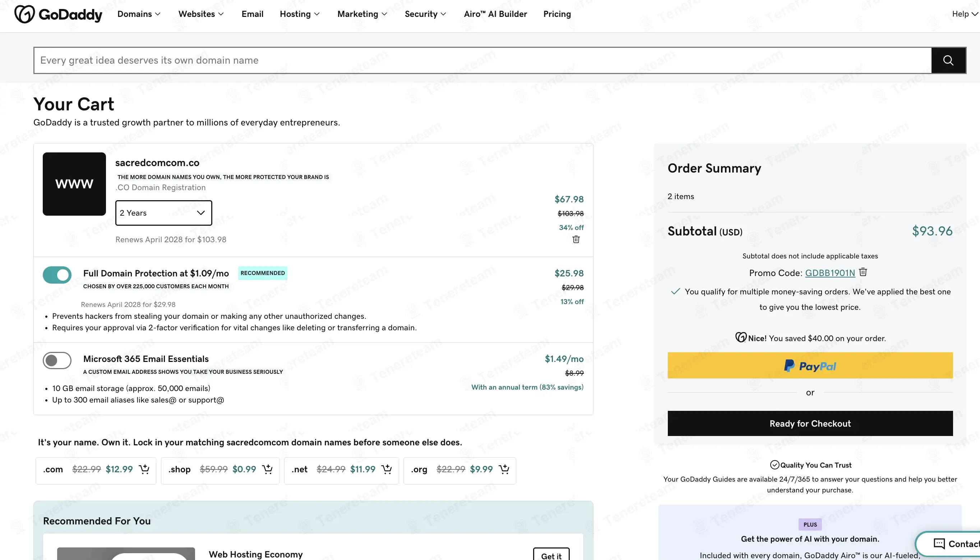Add the .net domain to cart
This screenshot has height=560, width=980.
387,469
